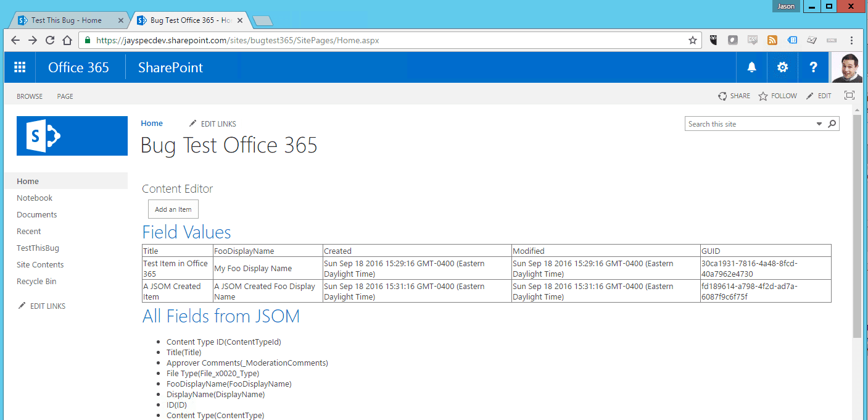Open the Office 365 app launcher grid
868x420 pixels.
click(20, 67)
